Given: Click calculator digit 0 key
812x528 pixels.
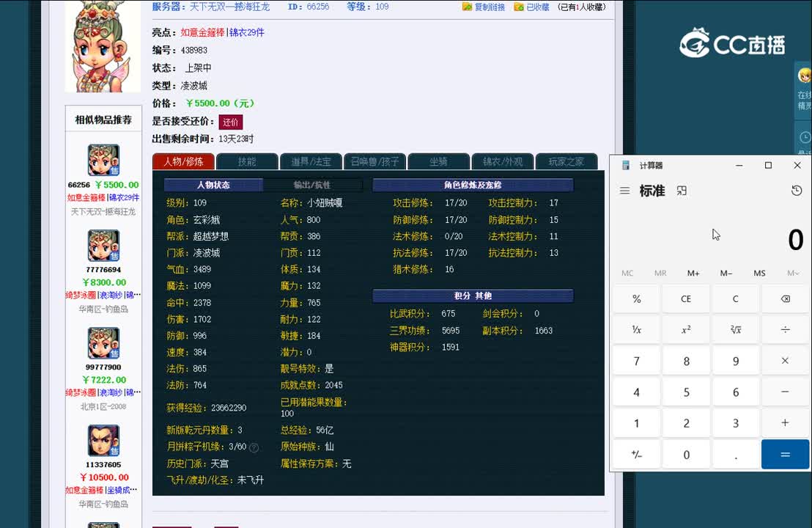Looking at the screenshot, I should 686,454.
